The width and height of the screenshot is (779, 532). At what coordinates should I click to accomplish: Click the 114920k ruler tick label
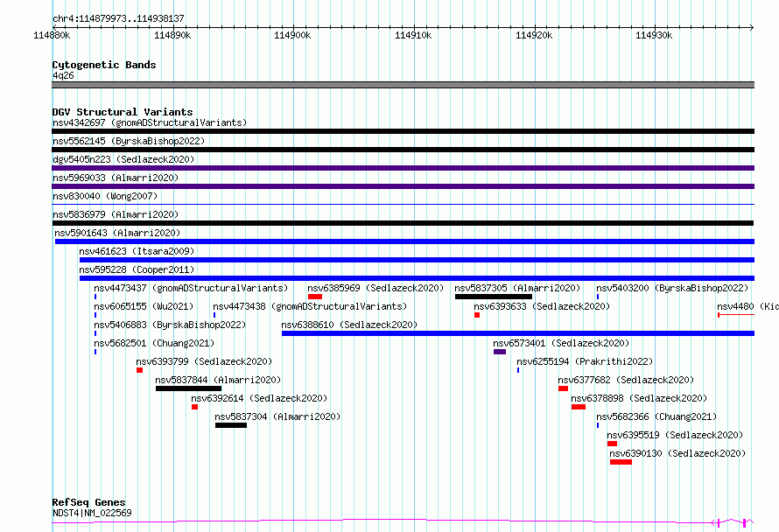[534, 35]
